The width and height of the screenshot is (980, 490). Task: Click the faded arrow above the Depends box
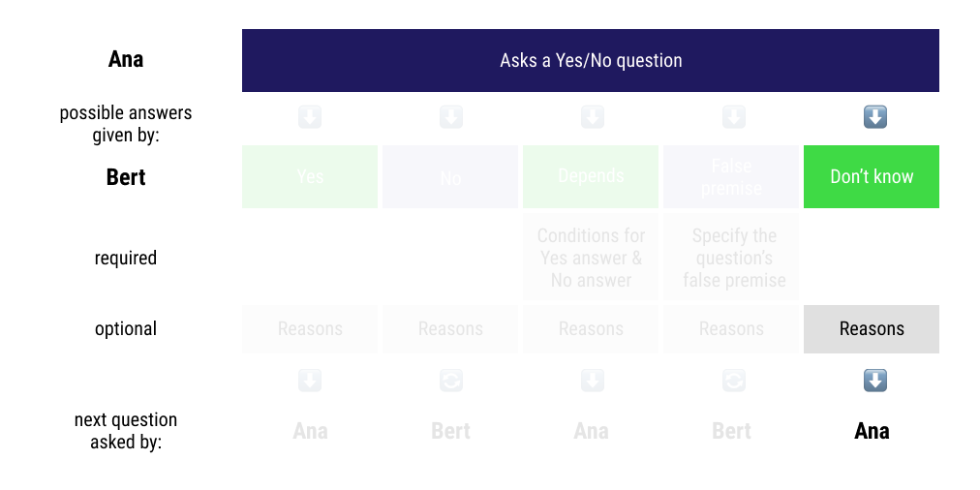592,117
